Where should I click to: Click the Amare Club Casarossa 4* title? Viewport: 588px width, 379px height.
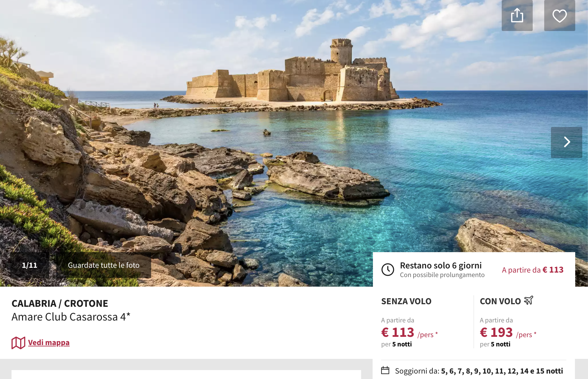click(x=71, y=317)
